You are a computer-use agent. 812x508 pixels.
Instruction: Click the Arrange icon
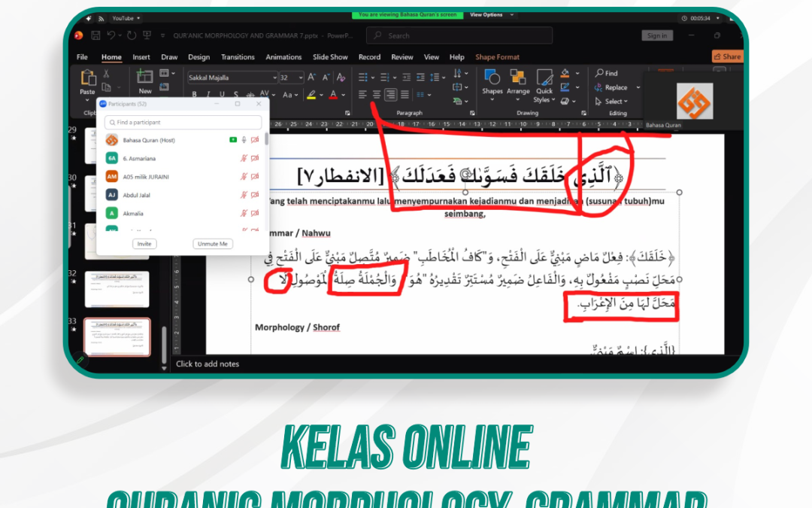(x=518, y=78)
